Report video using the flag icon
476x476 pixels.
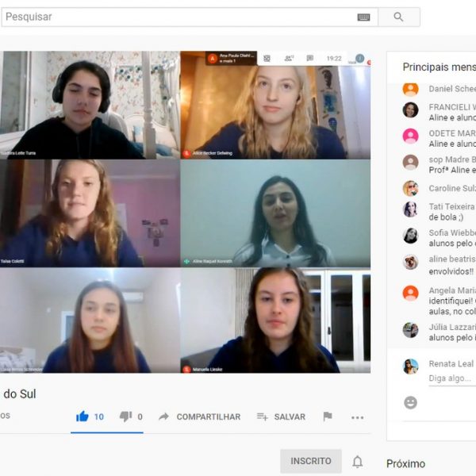coord(328,416)
